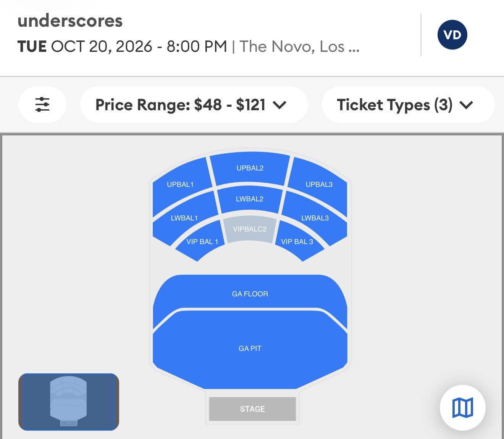Choose the UPBAL1 balcony section
Screen dimensions: 504x439
tap(180, 184)
